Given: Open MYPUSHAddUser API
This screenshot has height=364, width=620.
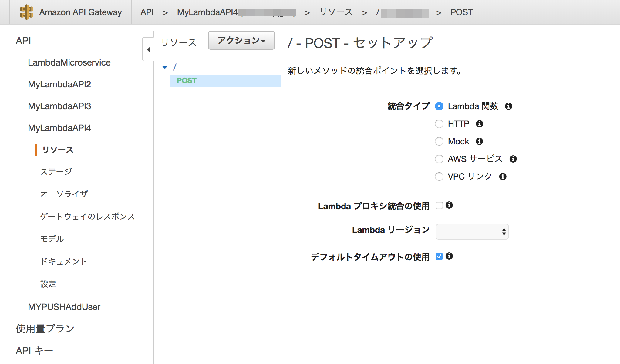Looking at the screenshot, I should 64,307.
